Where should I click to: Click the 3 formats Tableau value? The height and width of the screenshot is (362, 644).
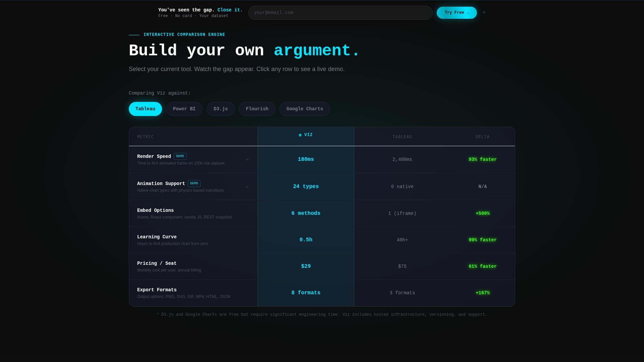coord(402,293)
